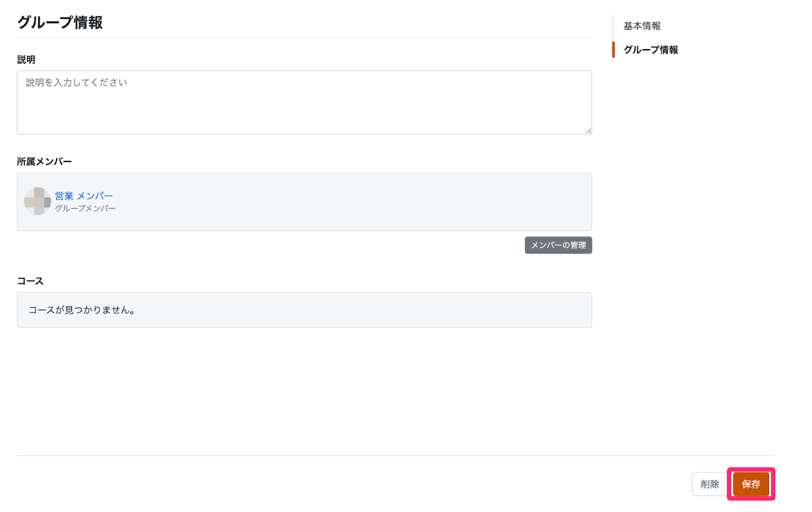Screen dimensions: 812x512
Task: Focus the 説明 description text area
Action: 304,102
